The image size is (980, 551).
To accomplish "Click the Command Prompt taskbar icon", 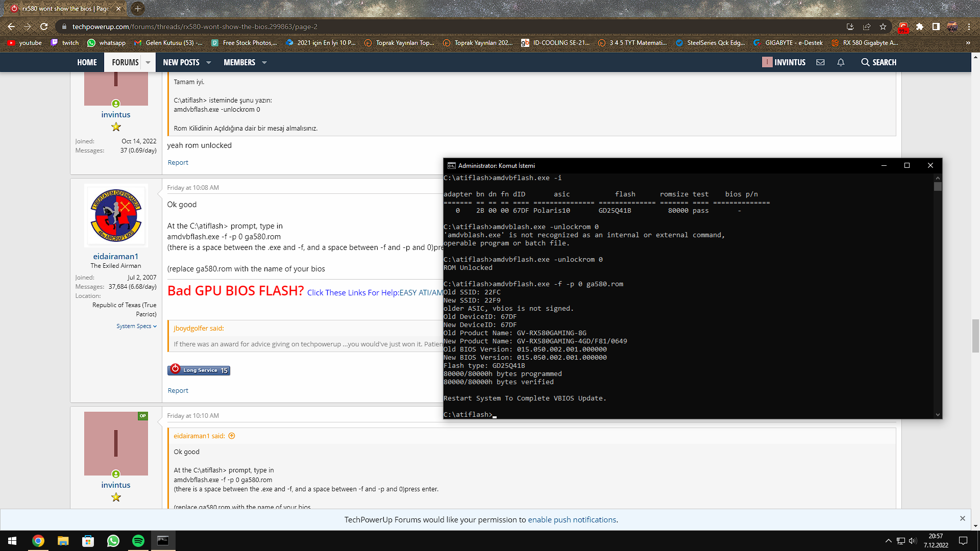I will [163, 541].
